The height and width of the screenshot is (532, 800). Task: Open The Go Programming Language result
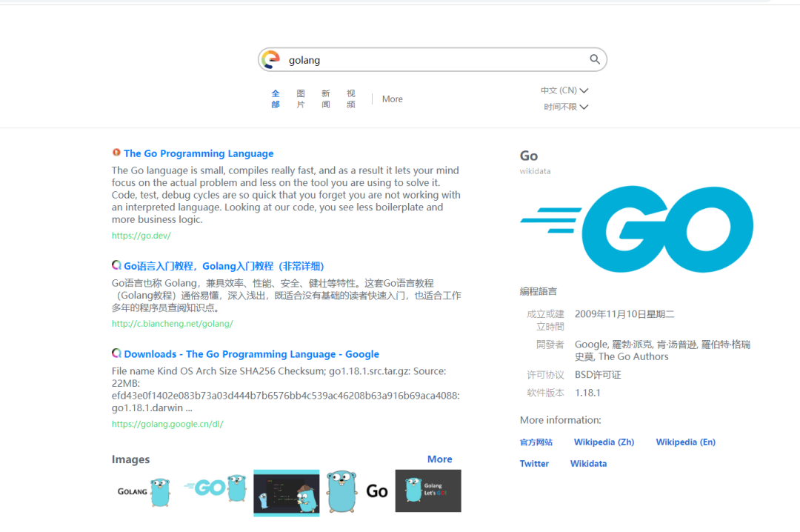[x=199, y=153]
